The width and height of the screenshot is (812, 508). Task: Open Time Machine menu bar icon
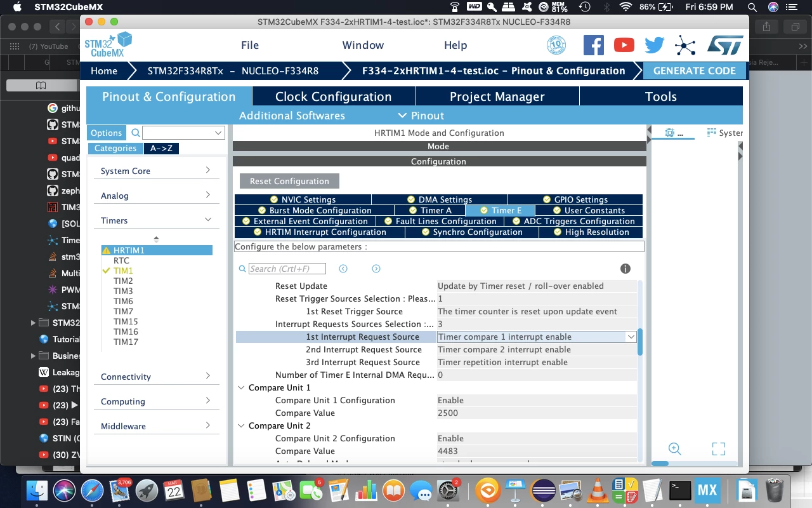pos(585,7)
